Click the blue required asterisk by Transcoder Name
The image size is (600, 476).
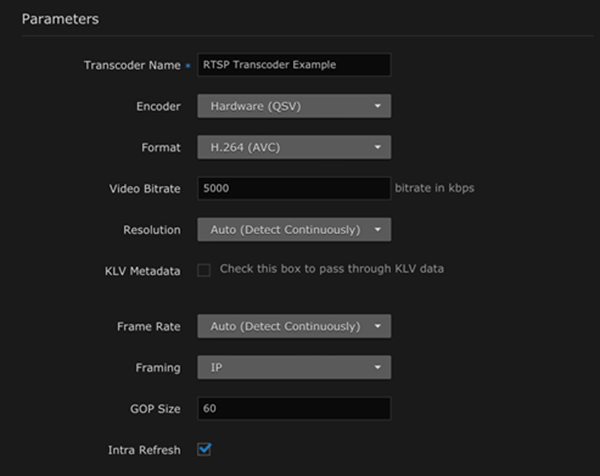[188, 65]
